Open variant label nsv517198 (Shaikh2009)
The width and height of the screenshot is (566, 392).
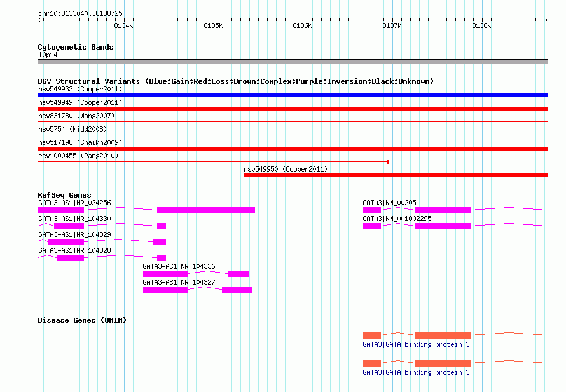pyautogui.click(x=80, y=142)
